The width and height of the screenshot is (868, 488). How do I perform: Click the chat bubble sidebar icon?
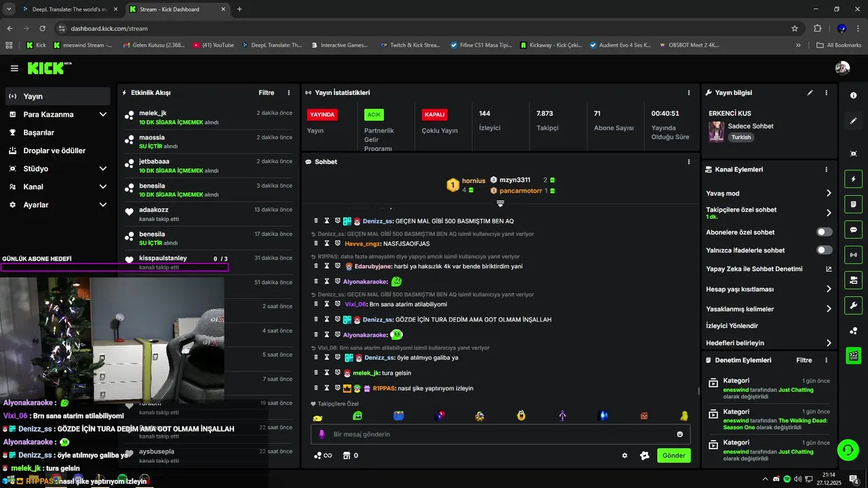pyautogui.click(x=854, y=230)
